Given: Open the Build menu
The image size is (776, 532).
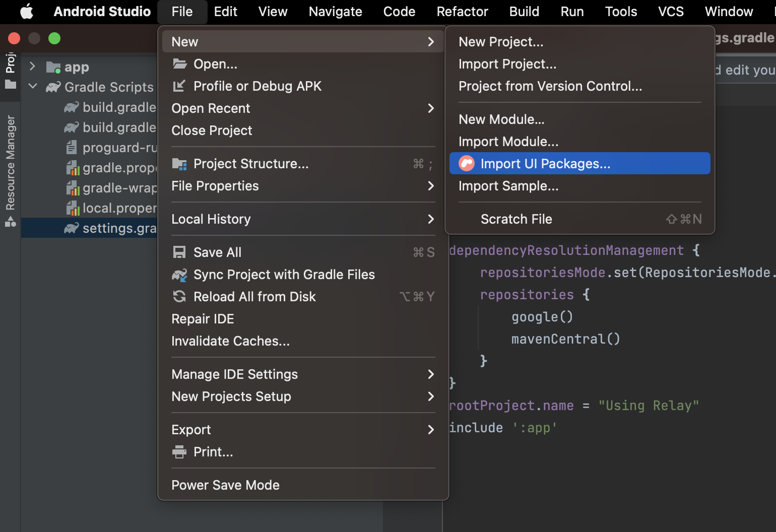Looking at the screenshot, I should tap(524, 12).
